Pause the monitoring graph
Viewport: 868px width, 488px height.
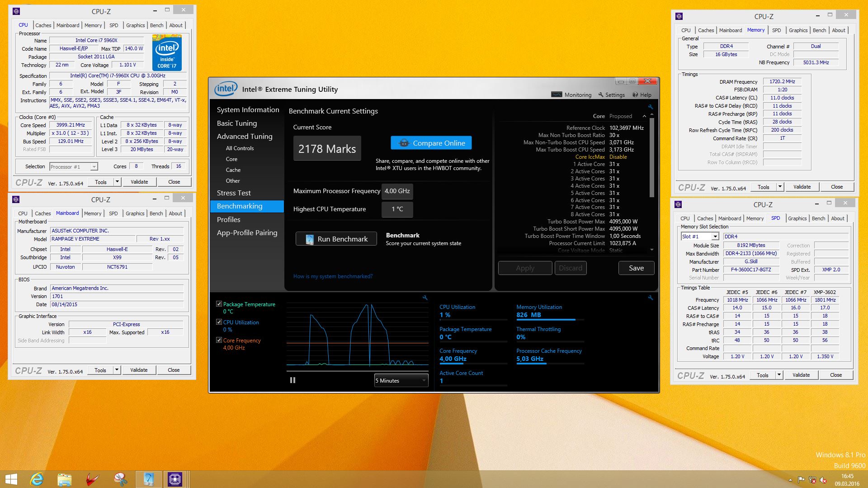(x=292, y=380)
